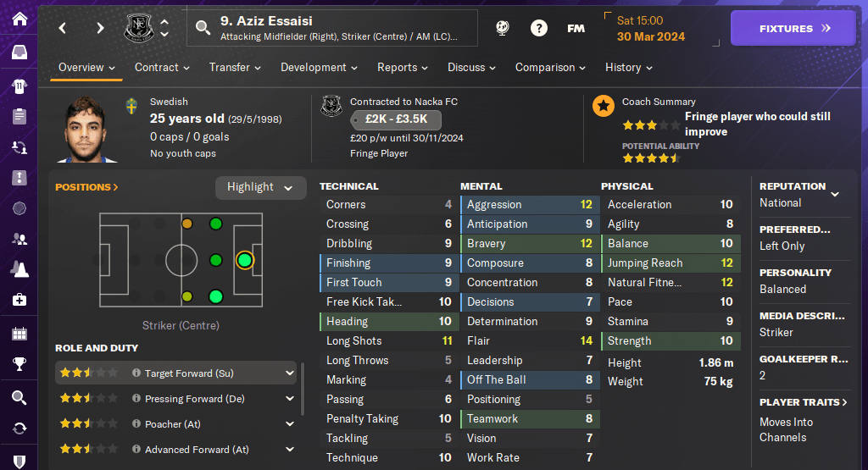
Task: Navigate back with the left arrow
Action: coord(63,28)
